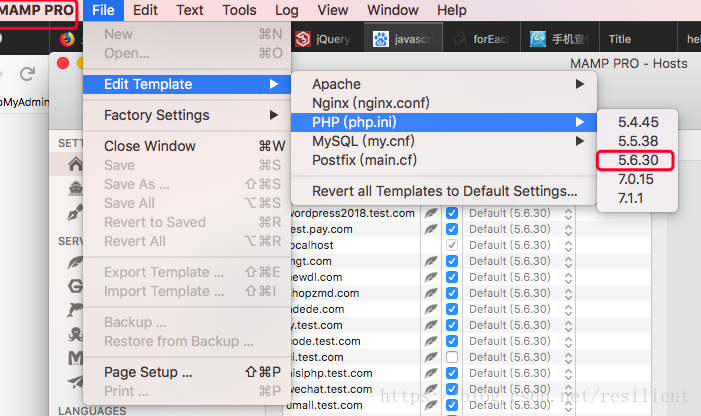Click Apache feather icon for wechat.test.com row
The width and height of the screenshot is (701, 416).
pyautogui.click(x=431, y=389)
